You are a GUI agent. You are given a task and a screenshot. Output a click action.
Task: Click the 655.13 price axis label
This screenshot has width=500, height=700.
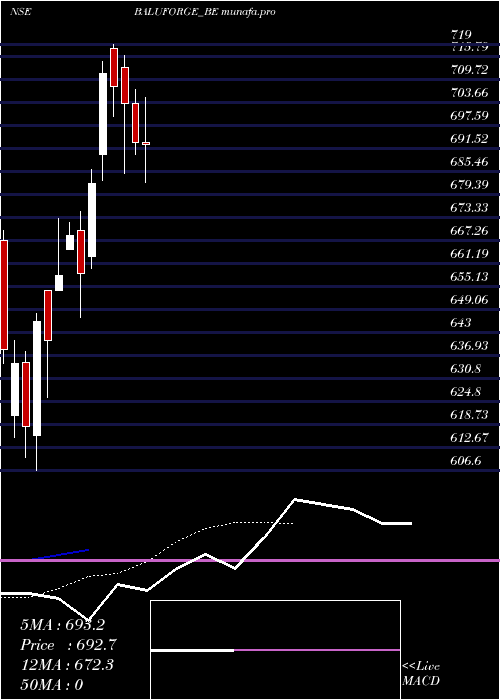pyautogui.click(x=469, y=277)
